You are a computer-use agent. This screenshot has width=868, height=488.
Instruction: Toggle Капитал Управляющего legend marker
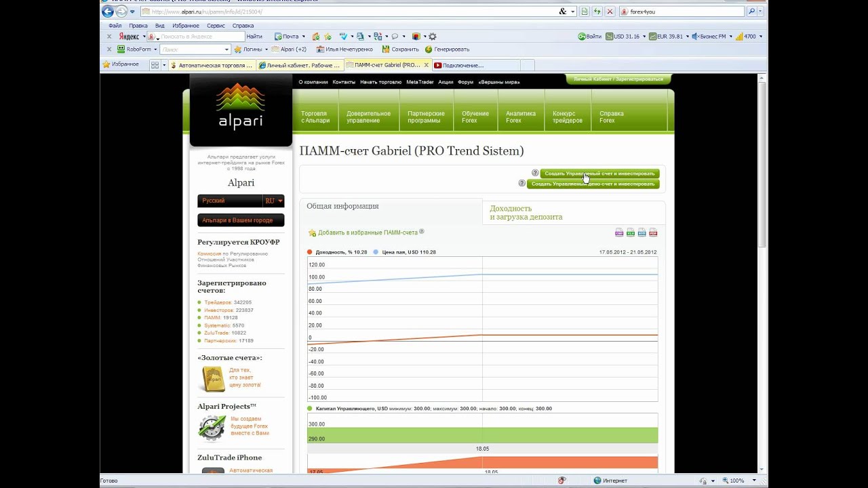pyautogui.click(x=310, y=409)
